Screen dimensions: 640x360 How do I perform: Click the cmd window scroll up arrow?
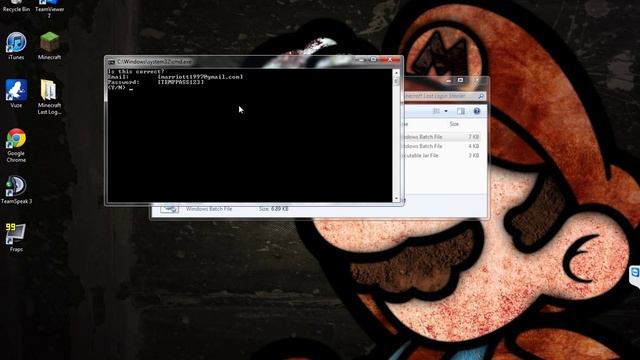coord(396,73)
